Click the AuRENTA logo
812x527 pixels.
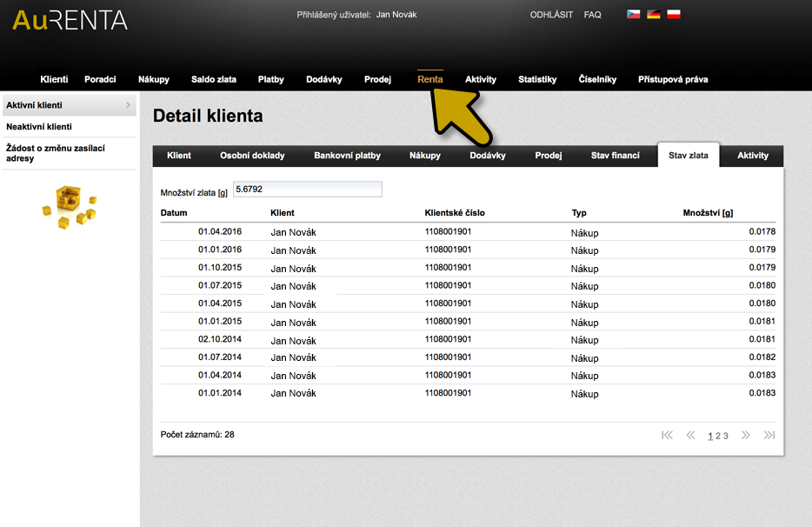click(70, 20)
